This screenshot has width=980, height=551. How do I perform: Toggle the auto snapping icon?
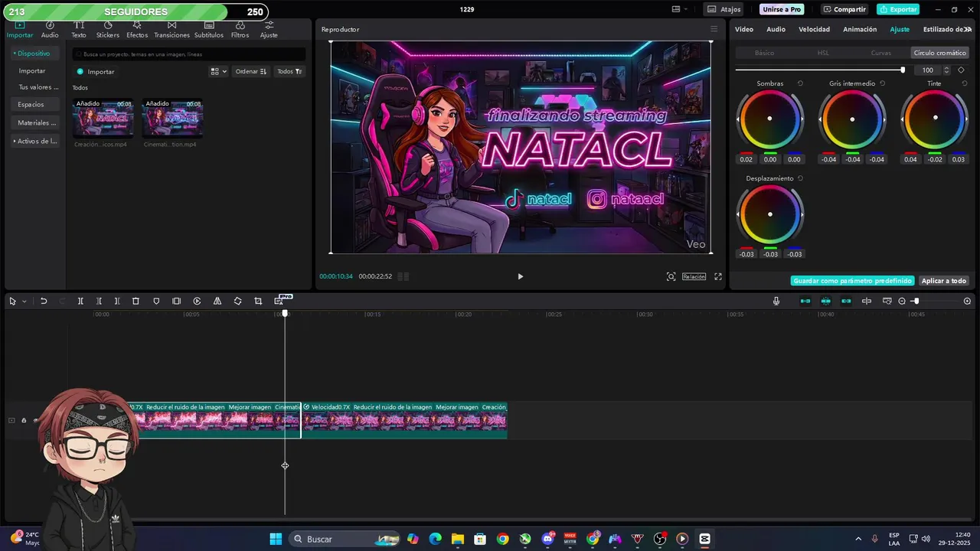[x=825, y=302]
